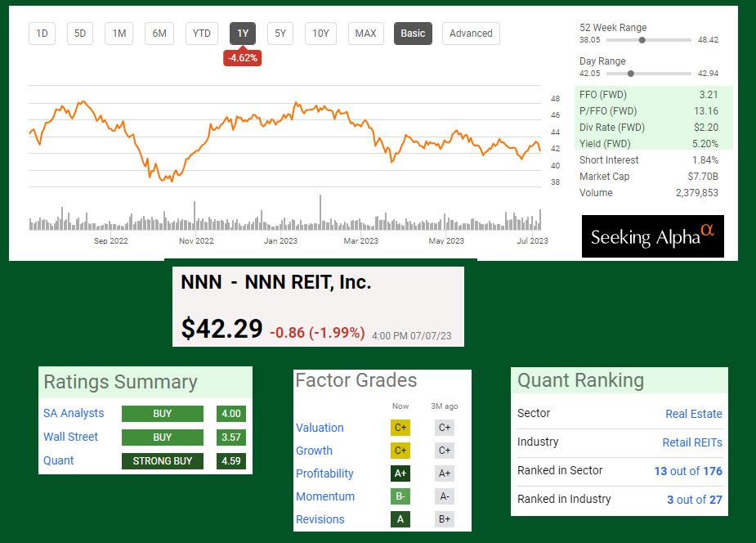
Task: View the Quant rating details
Action: [x=58, y=460]
